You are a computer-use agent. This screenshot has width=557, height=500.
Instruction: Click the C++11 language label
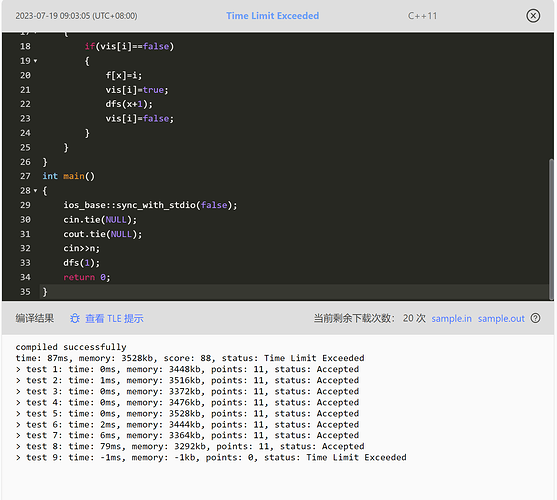[x=422, y=16]
